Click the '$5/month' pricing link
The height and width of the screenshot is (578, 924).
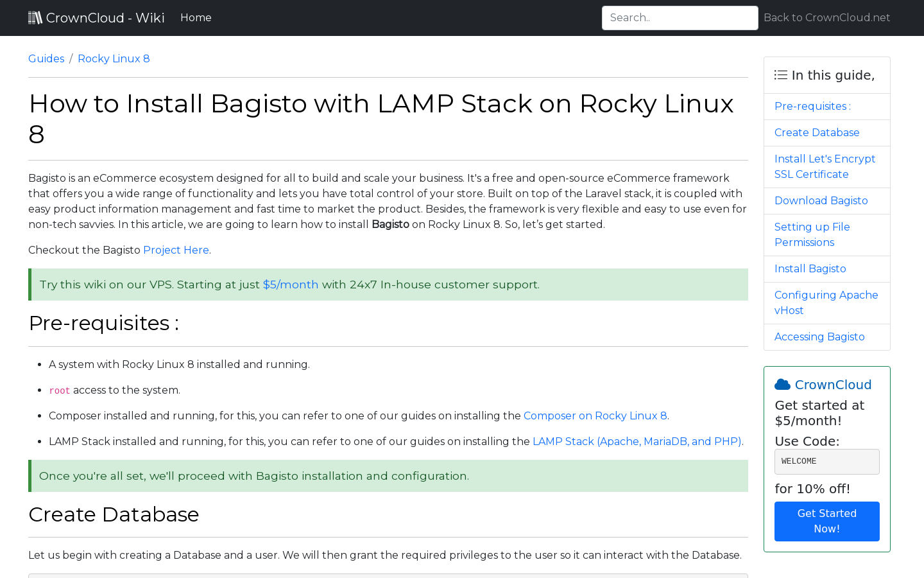tap(290, 285)
